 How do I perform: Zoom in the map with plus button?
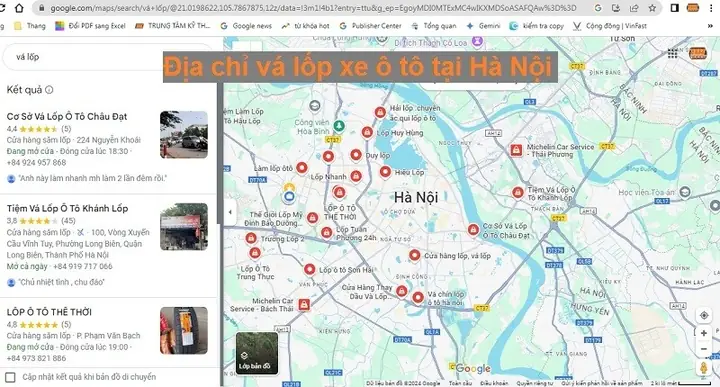tap(703, 333)
